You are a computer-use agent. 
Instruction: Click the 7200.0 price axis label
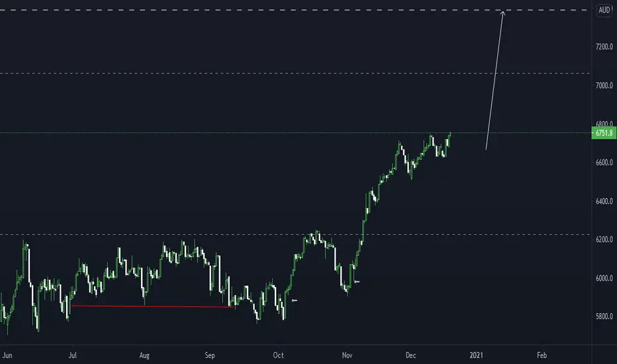pyautogui.click(x=604, y=47)
